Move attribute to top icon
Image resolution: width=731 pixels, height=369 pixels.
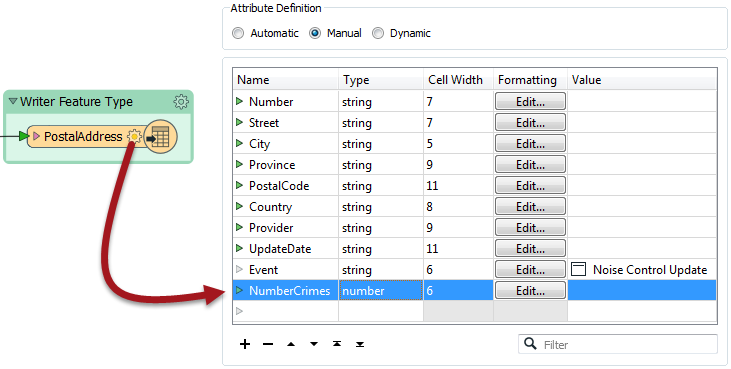pos(337,344)
